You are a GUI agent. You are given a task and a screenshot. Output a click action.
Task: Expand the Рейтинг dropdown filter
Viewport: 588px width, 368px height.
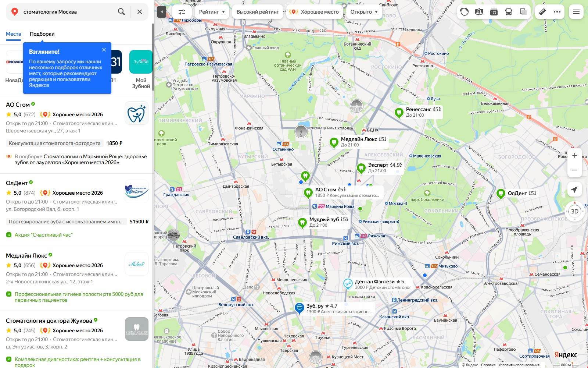(212, 12)
